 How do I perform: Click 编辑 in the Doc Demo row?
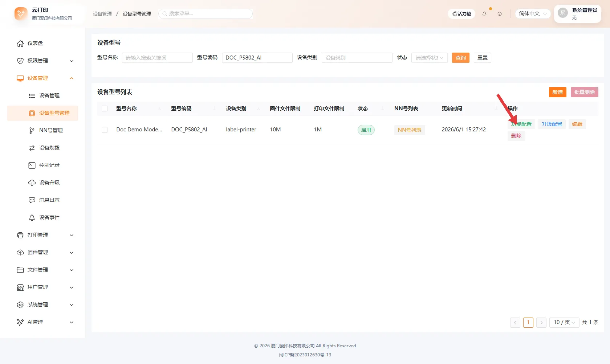pyautogui.click(x=577, y=124)
